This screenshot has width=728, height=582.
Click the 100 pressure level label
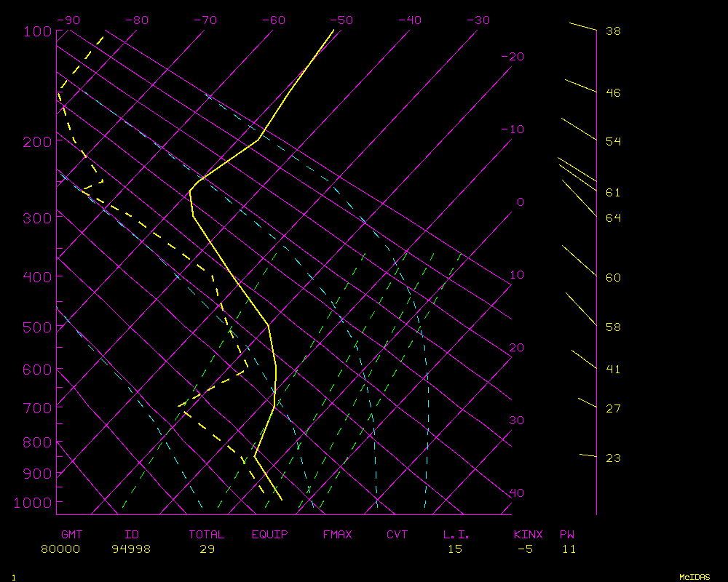click(x=37, y=31)
